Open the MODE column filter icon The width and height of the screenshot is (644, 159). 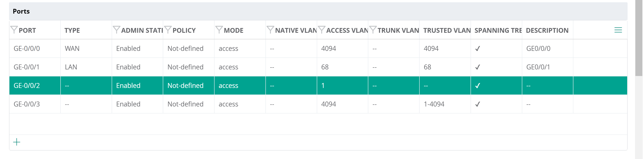tap(219, 30)
